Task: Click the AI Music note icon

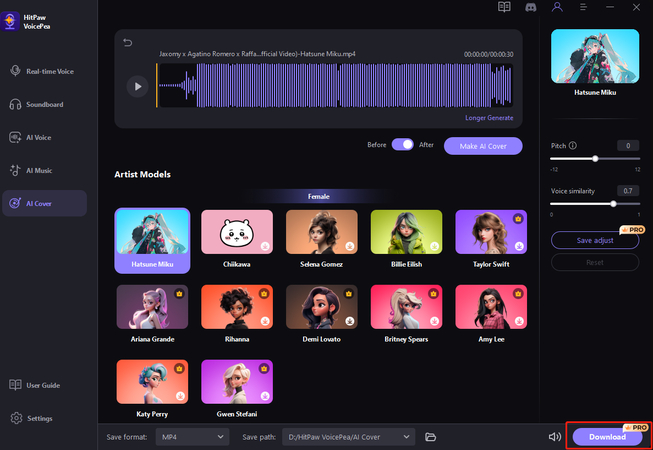Action: click(15, 170)
